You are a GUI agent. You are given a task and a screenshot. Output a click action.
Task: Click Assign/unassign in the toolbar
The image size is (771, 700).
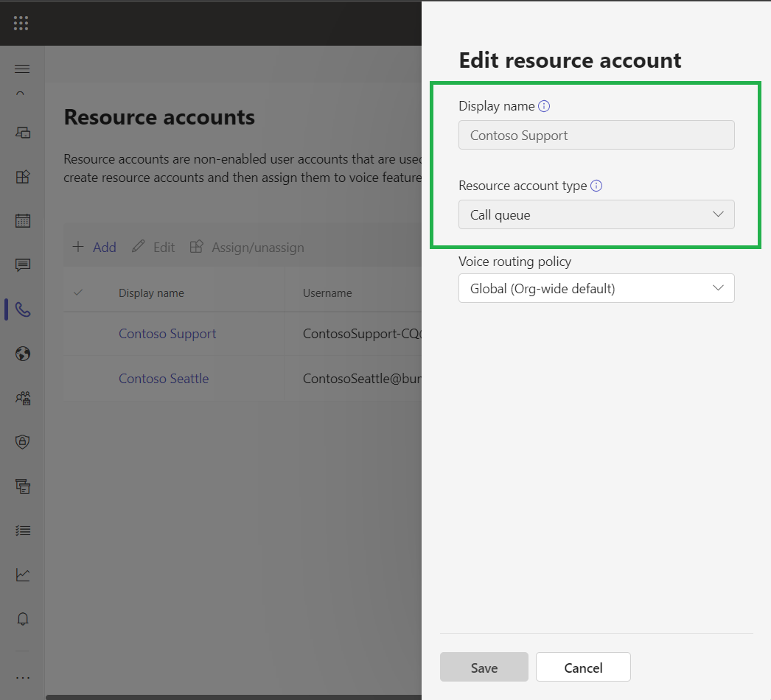click(x=247, y=247)
